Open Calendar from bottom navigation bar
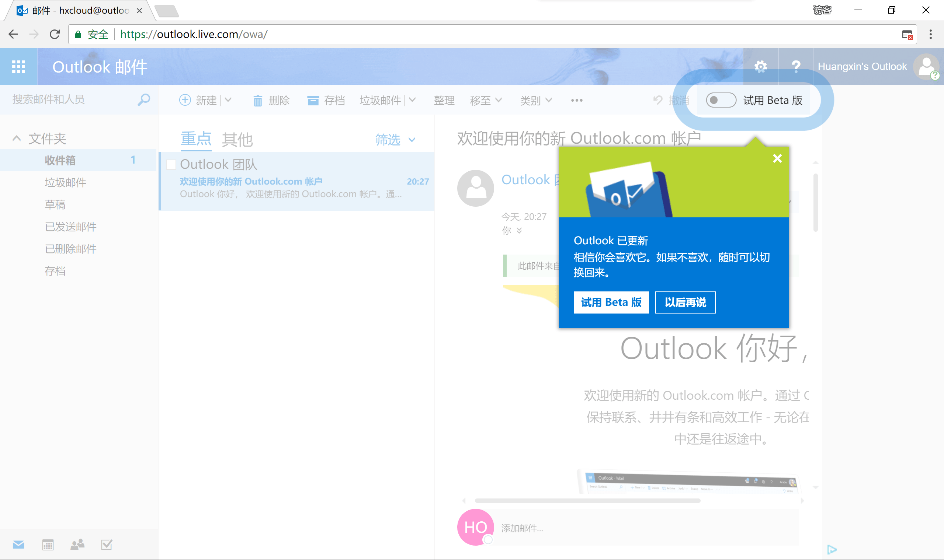This screenshot has width=944, height=560. coord(48,545)
